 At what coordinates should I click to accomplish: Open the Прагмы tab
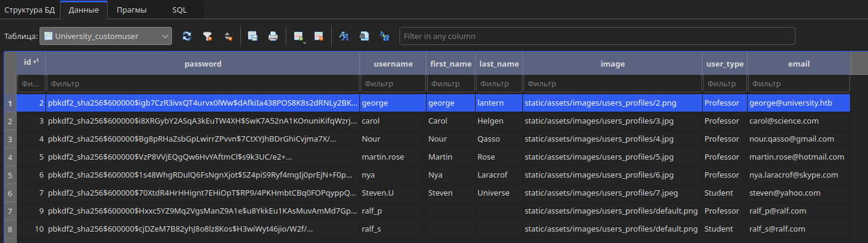click(x=131, y=10)
